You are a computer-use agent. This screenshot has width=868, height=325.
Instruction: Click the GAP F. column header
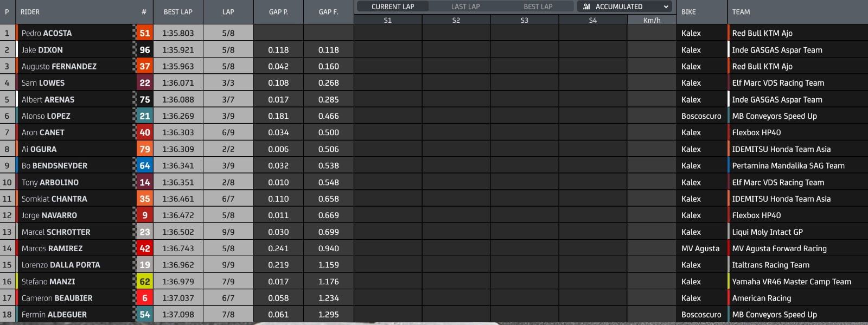coord(328,12)
